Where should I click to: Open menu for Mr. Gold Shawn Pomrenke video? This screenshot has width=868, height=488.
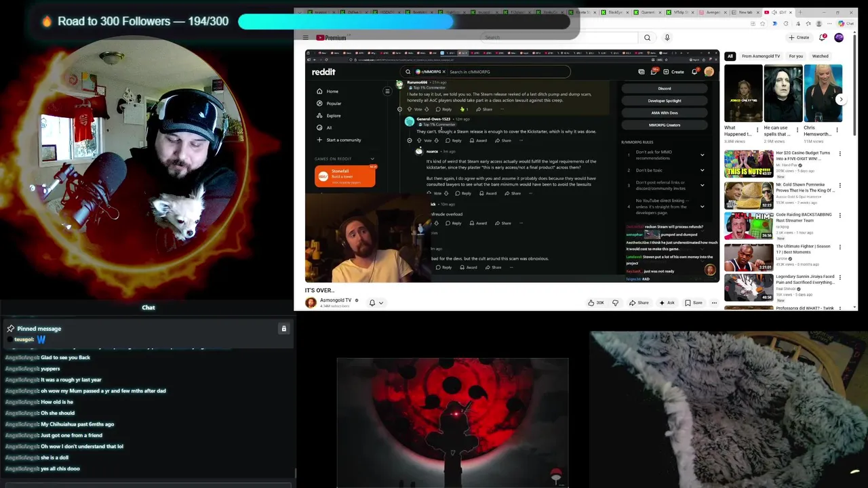click(840, 185)
